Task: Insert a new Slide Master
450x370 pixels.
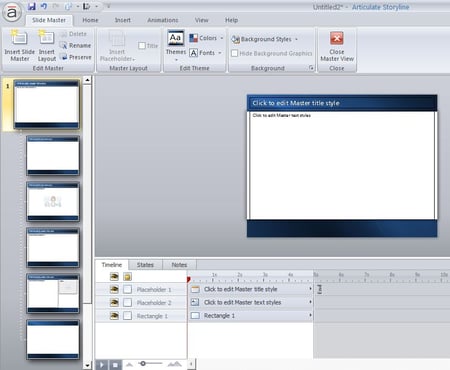Action: click(x=19, y=46)
